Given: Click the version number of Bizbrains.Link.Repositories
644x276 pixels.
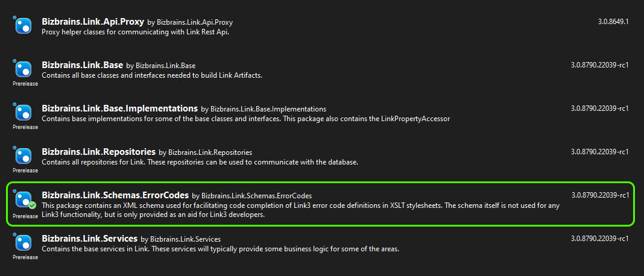Looking at the screenshot, I should point(599,152).
